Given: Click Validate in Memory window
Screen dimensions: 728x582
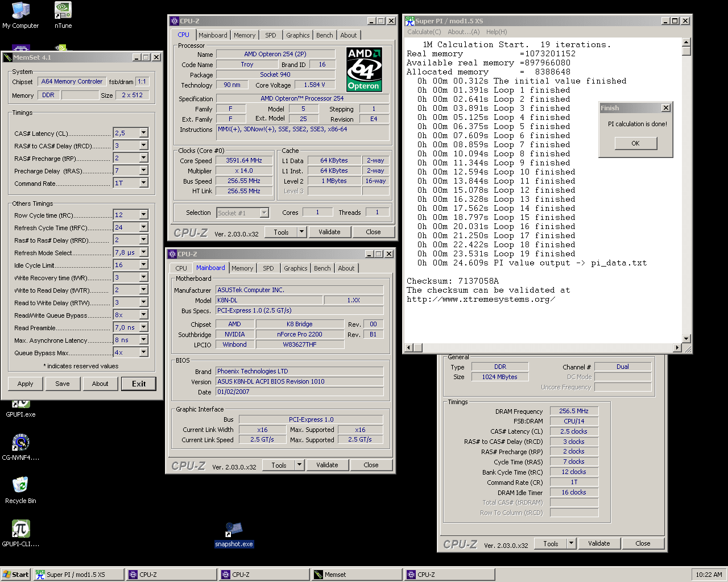Looking at the screenshot, I should click(x=599, y=543).
